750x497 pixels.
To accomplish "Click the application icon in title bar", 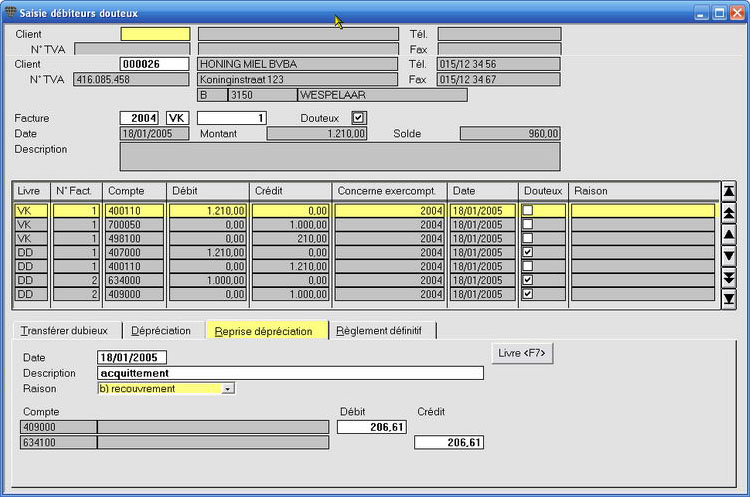I will (10, 12).
